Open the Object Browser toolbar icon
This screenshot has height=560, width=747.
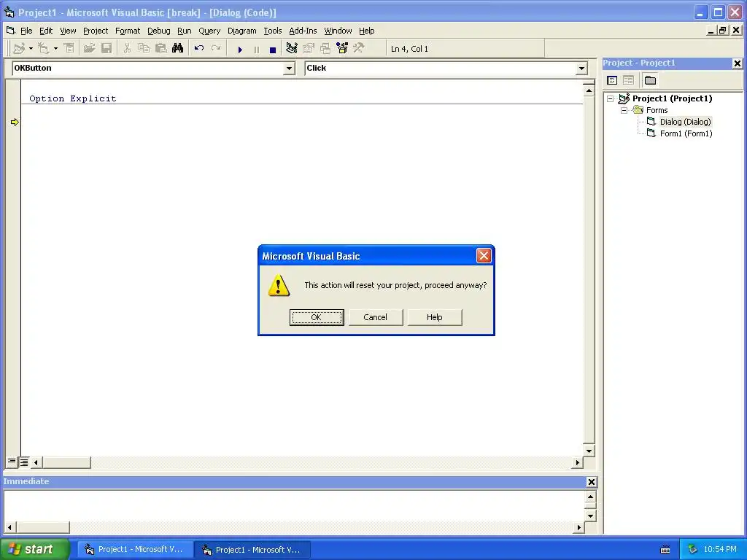coord(342,49)
